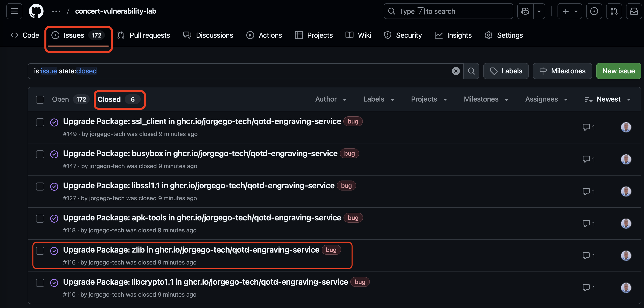Click the GitHub logo home icon
644x308 pixels.
pos(36,11)
